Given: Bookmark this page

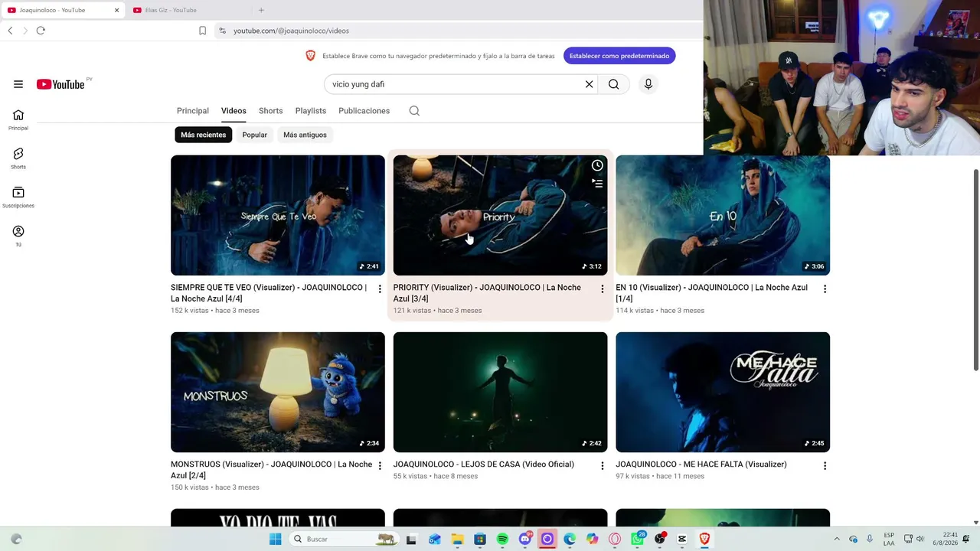Looking at the screenshot, I should 202,31.
